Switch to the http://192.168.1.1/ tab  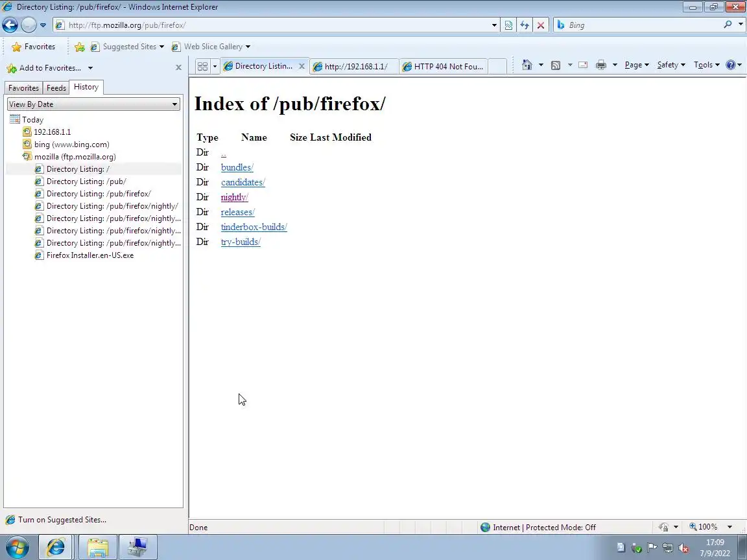point(354,67)
